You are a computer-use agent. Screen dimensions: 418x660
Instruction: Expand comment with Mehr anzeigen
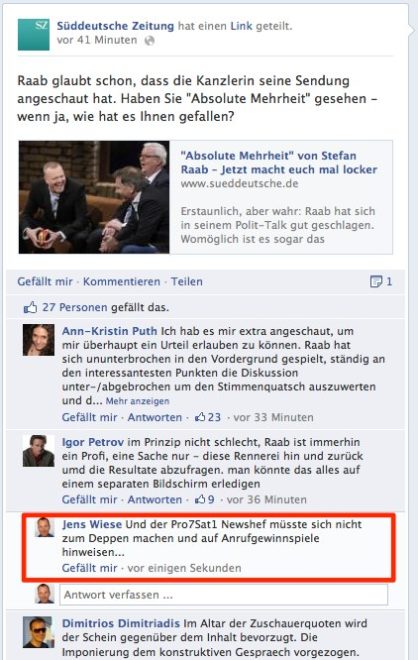pyautogui.click(x=137, y=401)
